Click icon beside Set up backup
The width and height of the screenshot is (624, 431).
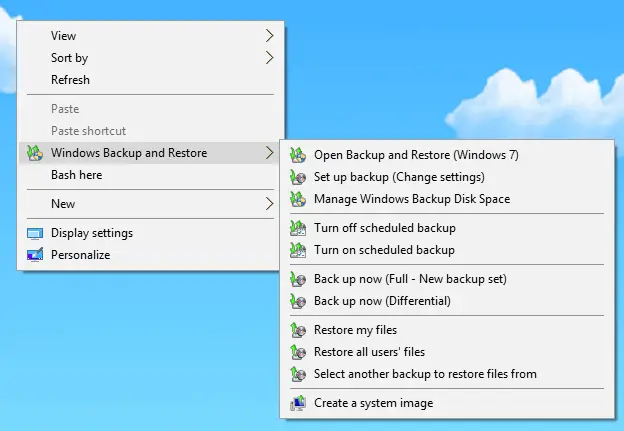(x=298, y=177)
